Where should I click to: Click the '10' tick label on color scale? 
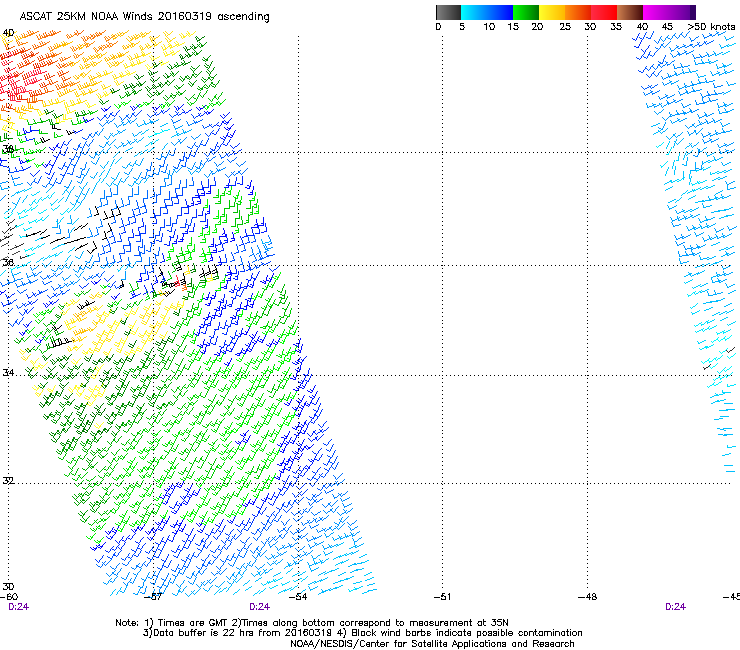[x=489, y=27]
